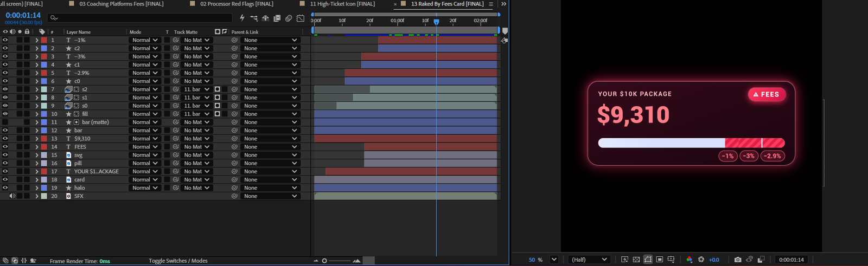Toggle visibility of layer $9,310

[5, 139]
